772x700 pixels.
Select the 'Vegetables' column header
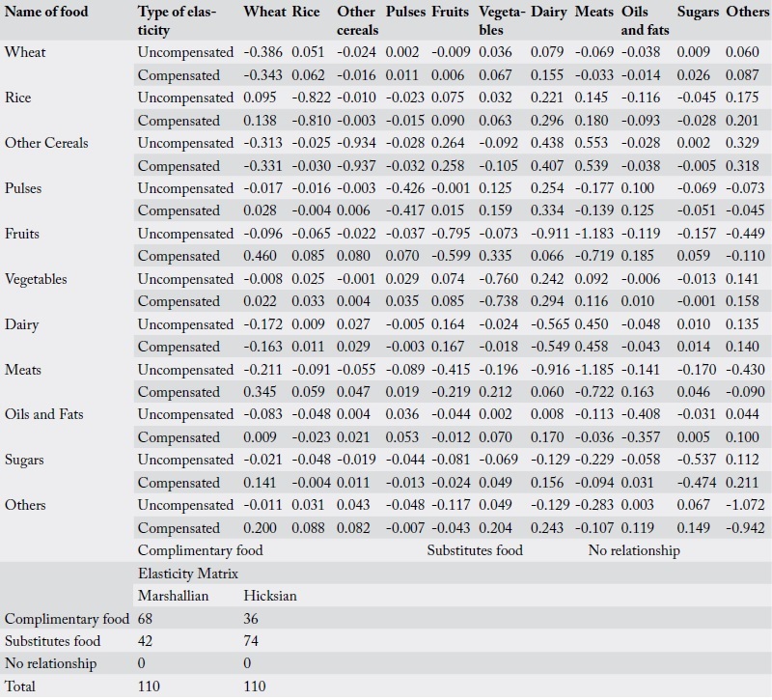click(502, 20)
